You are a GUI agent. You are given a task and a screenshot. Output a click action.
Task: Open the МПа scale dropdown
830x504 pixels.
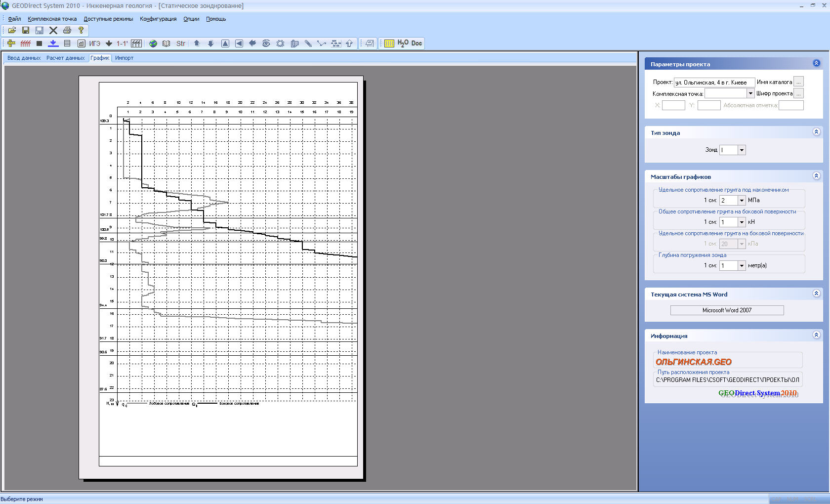[x=742, y=201]
